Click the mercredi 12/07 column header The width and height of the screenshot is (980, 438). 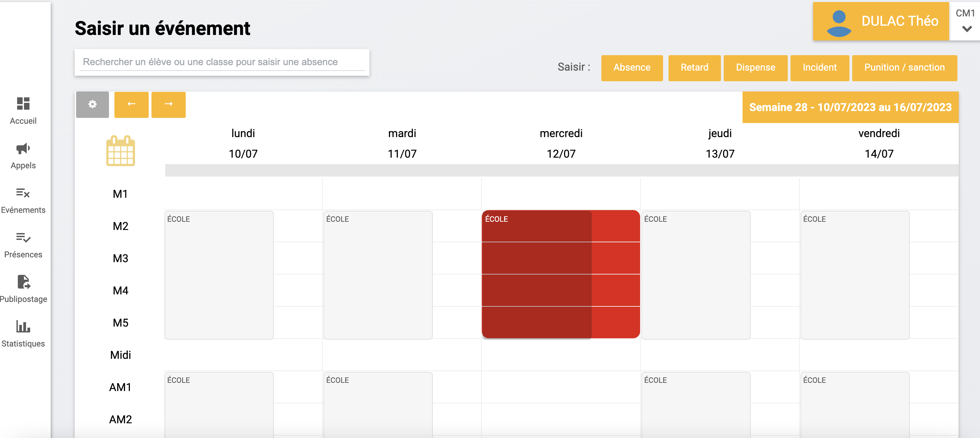(x=561, y=144)
